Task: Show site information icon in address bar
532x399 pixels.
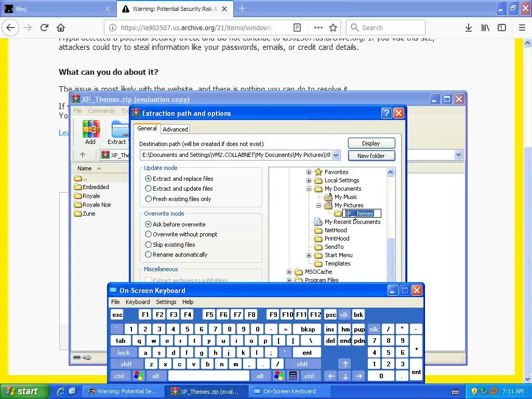Action: [113, 28]
